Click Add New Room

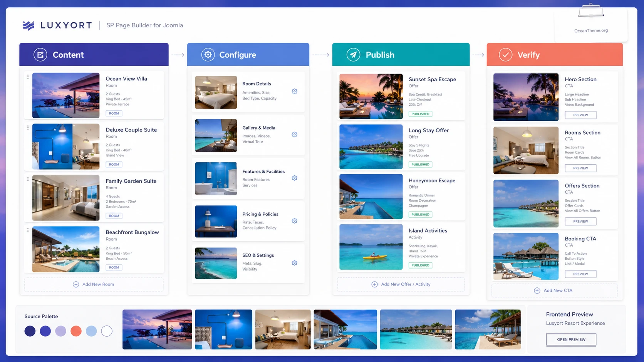94,284
